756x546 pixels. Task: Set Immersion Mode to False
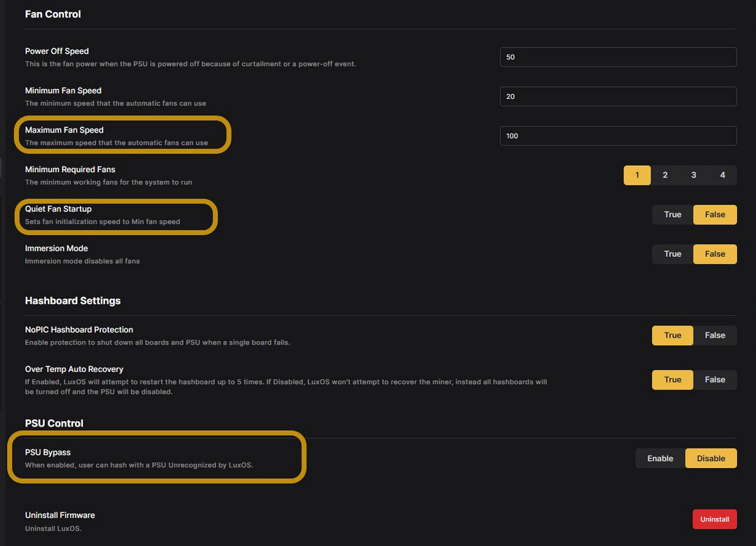click(715, 253)
